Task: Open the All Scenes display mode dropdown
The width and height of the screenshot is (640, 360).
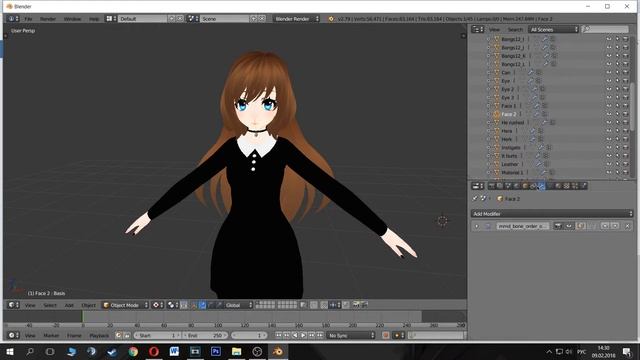Action: tap(553, 29)
